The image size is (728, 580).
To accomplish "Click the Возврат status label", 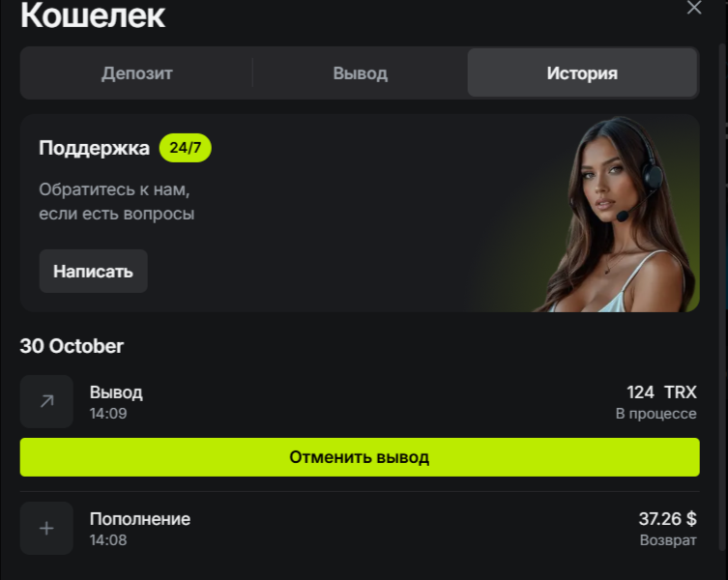I will (x=668, y=540).
